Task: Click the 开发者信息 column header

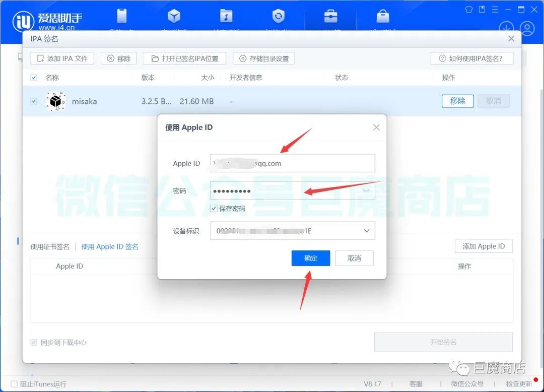Action: [246, 78]
